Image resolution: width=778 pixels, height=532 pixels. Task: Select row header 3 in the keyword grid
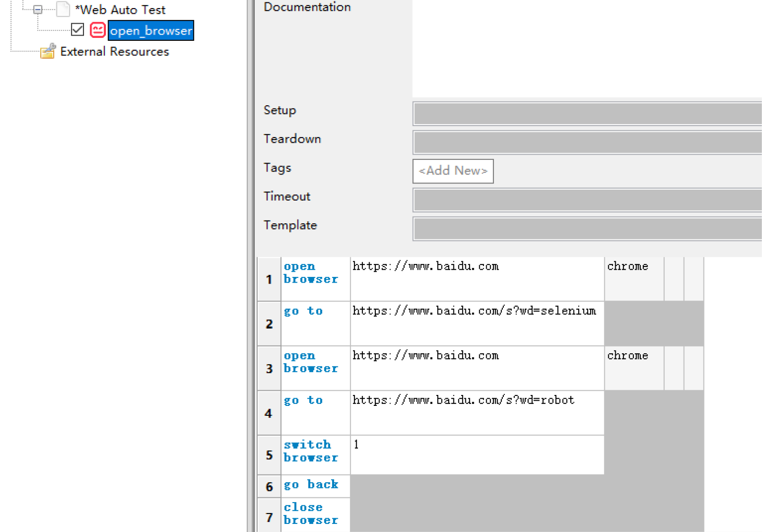pos(269,368)
